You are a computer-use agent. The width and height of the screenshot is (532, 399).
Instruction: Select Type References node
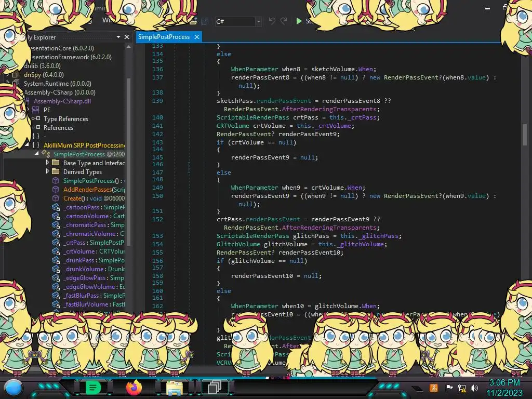click(x=66, y=119)
